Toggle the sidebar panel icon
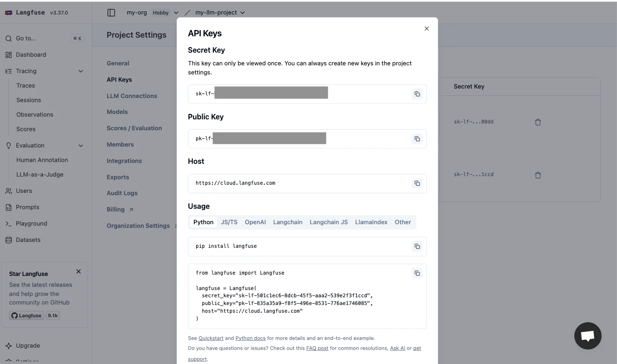 click(111, 13)
